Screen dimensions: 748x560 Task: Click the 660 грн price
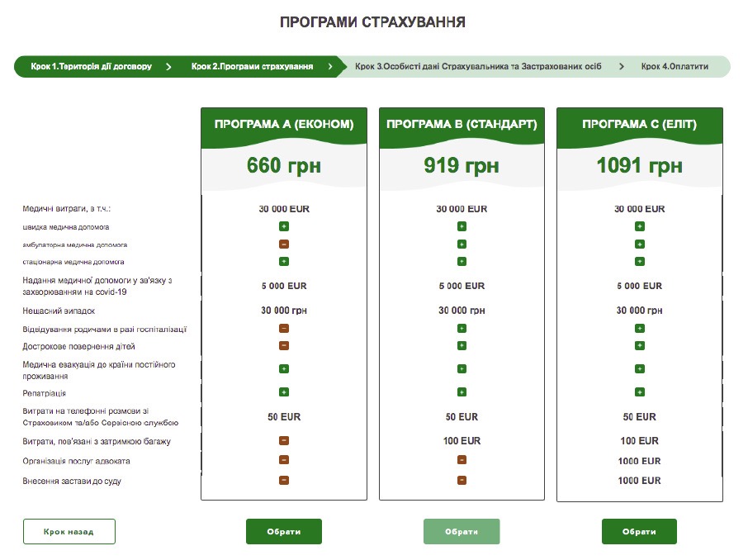284,166
